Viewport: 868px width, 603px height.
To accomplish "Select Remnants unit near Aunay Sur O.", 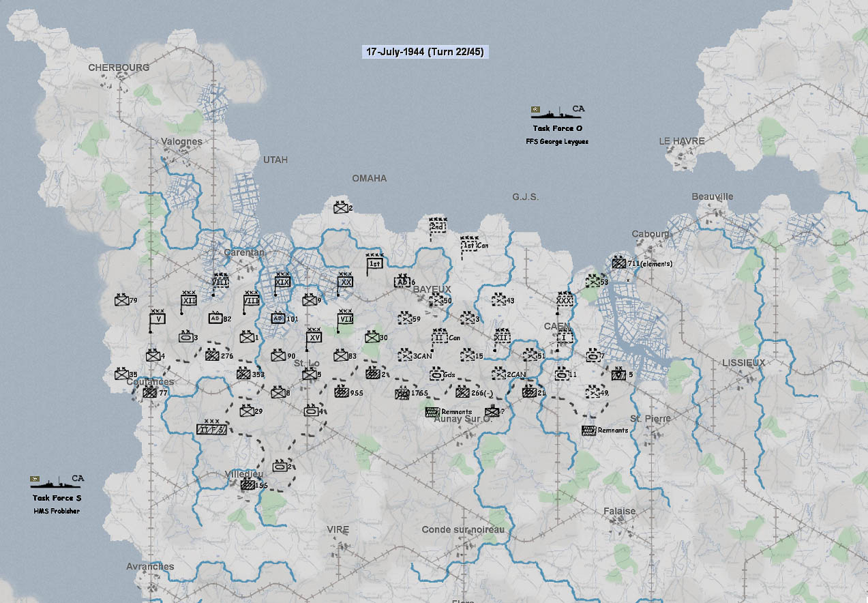I will [x=432, y=411].
